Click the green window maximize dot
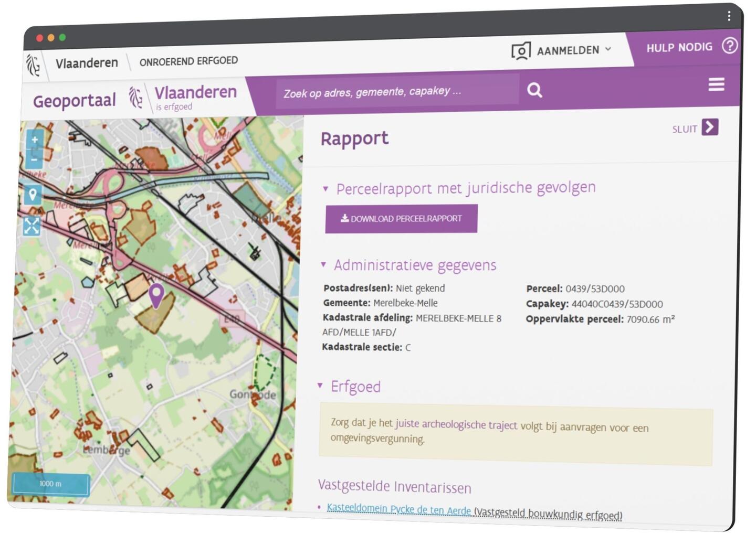This screenshot has height=534, width=756. 62,37
